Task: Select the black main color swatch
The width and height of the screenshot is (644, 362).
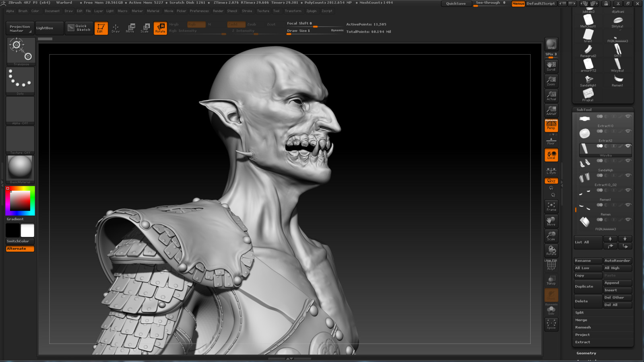Action: pyautogui.click(x=13, y=230)
